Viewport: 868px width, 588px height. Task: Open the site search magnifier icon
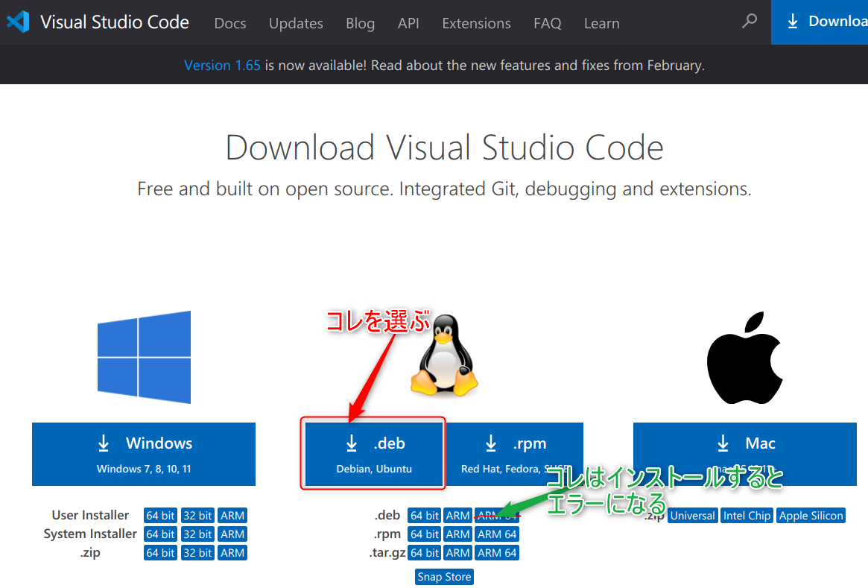[750, 21]
